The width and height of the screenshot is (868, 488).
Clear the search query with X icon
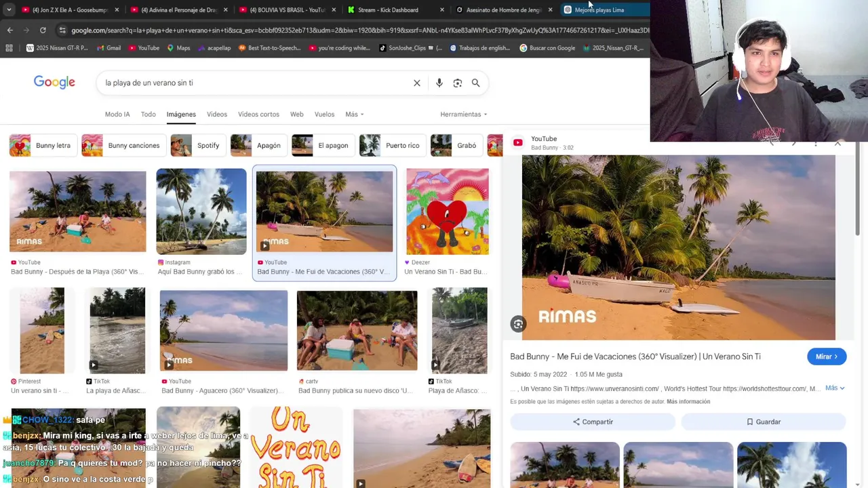[x=417, y=83]
